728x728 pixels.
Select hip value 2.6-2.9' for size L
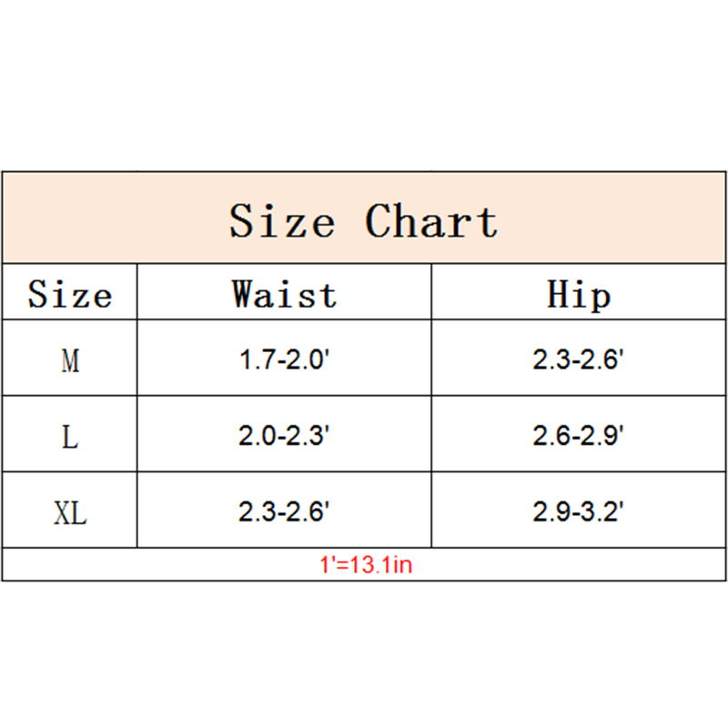click(577, 437)
